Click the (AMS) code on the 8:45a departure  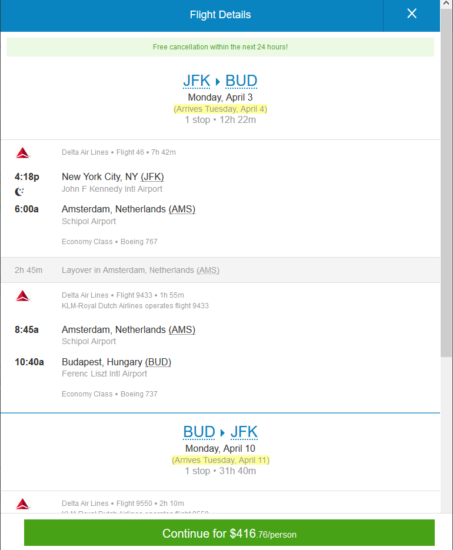pos(182,330)
